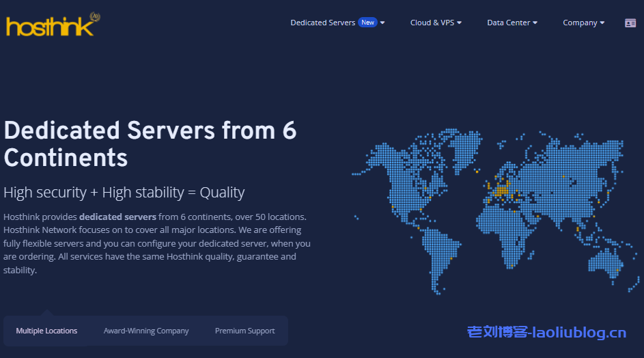Click the bold "dedicated servers" paragraph text
The height and width of the screenshot is (358, 644).
tap(117, 217)
